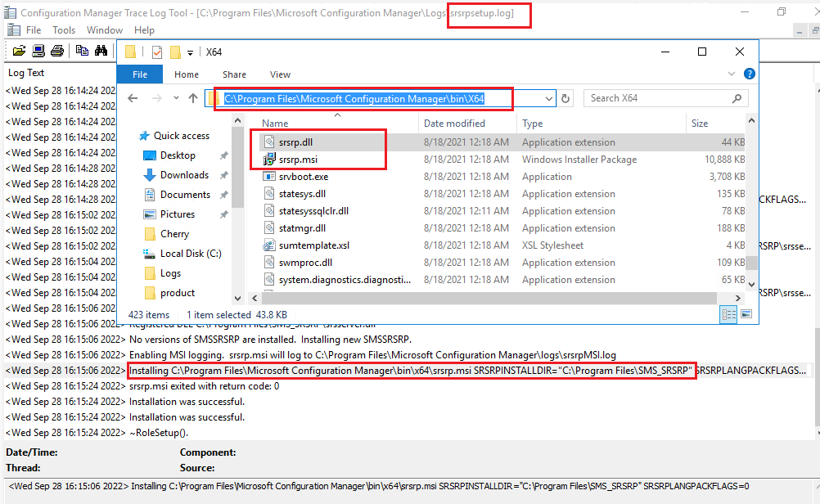Click the sumtemplate.xsl stylesheet file icon
This screenshot has height=504, width=820.
[x=268, y=245]
